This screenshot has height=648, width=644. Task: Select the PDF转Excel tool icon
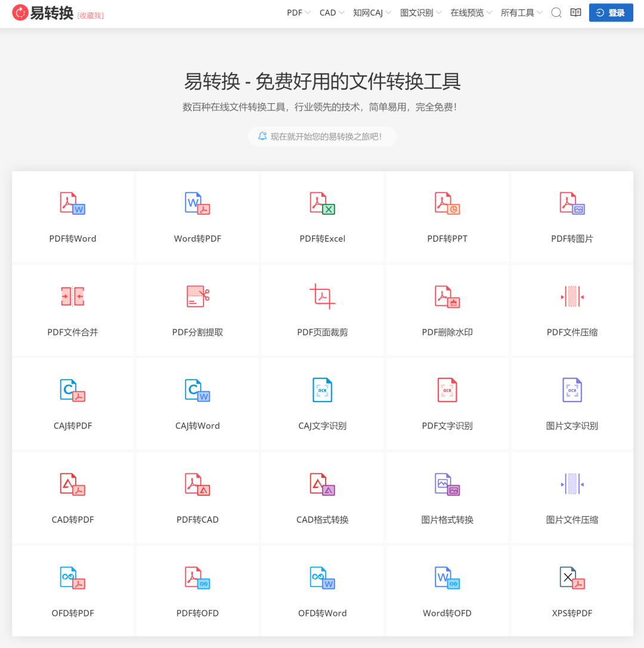click(x=323, y=203)
